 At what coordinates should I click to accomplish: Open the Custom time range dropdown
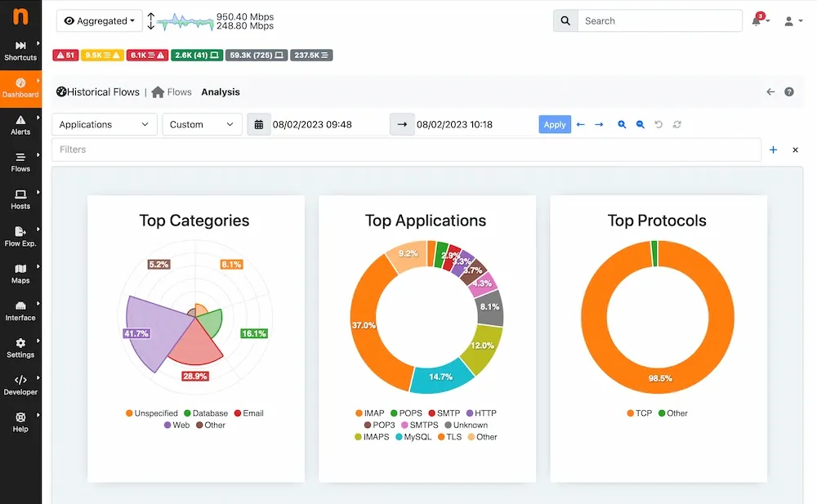pyautogui.click(x=199, y=124)
